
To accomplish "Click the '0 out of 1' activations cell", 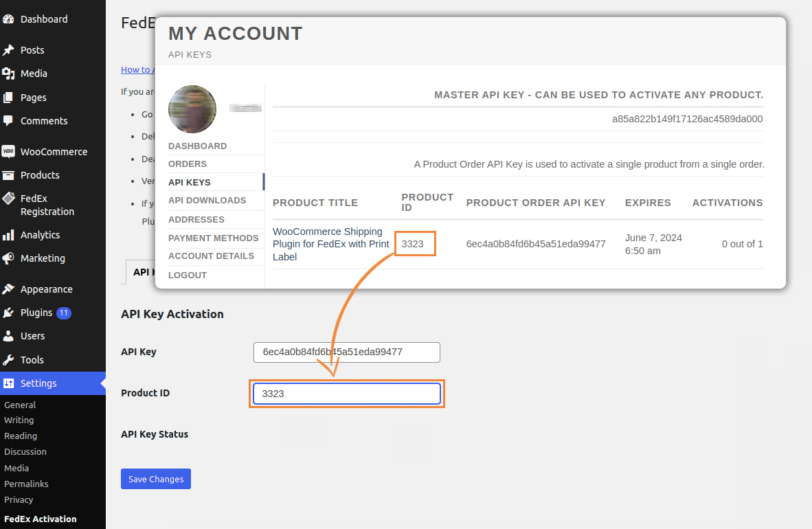I will 743,244.
